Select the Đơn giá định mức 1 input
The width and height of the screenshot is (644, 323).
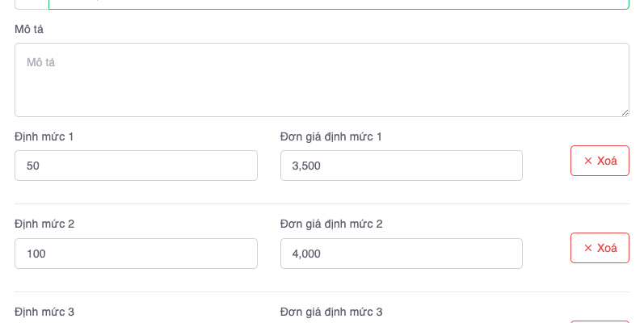401,166
